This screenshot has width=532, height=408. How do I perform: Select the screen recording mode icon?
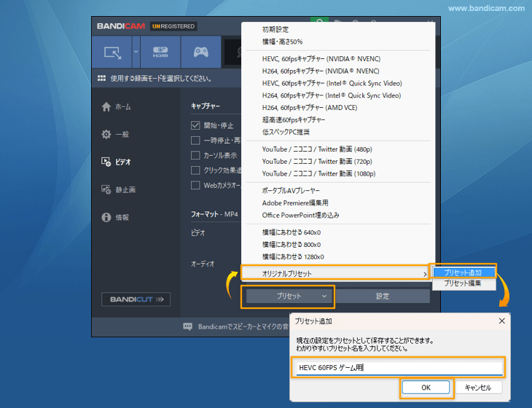112,52
